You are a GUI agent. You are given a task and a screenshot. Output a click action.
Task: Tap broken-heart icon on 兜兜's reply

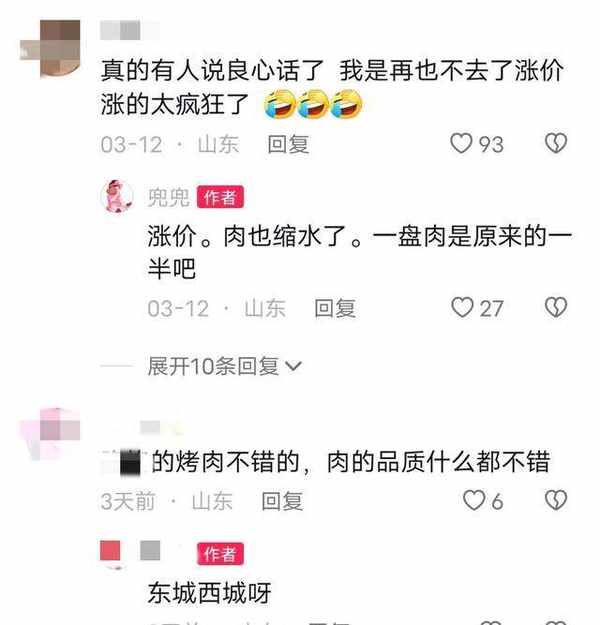[x=556, y=307]
